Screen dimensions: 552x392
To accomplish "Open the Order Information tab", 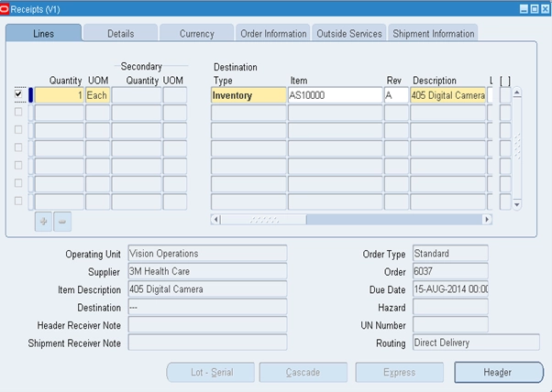I will [273, 33].
